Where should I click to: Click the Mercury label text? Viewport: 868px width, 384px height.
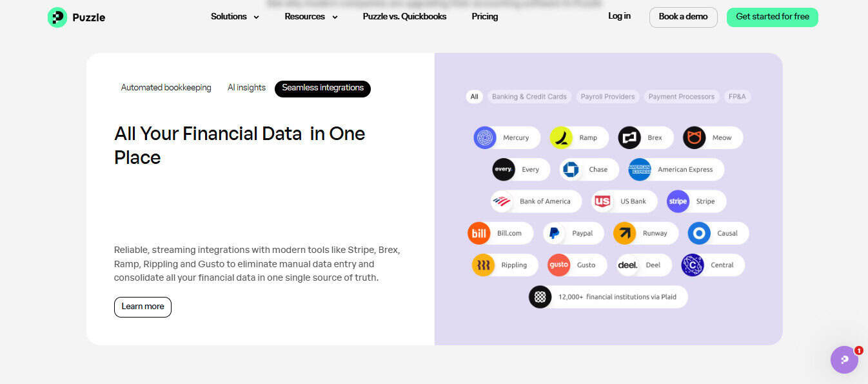[x=516, y=137]
